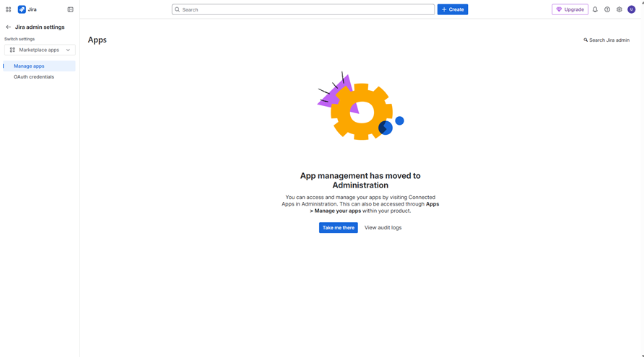Viewport: 644px width, 357px height.
Task: Click the Create button
Action: tap(452, 9)
